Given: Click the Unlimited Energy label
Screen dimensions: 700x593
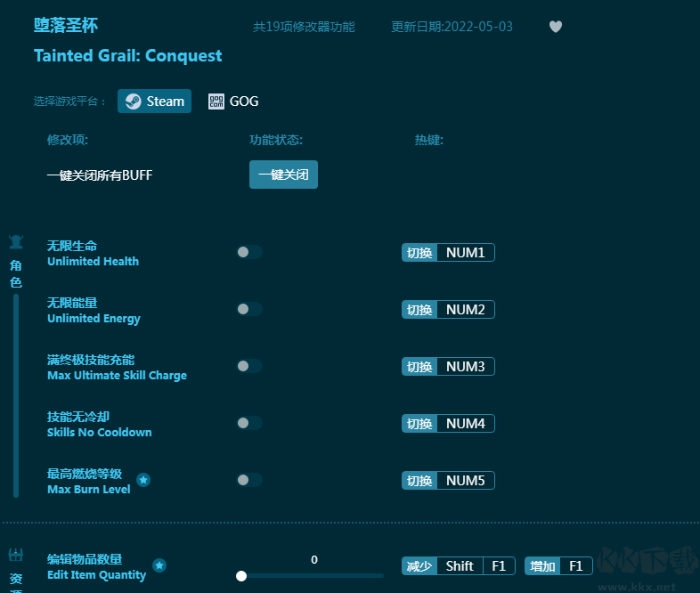Looking at the screenshot, I should (94, 319).
